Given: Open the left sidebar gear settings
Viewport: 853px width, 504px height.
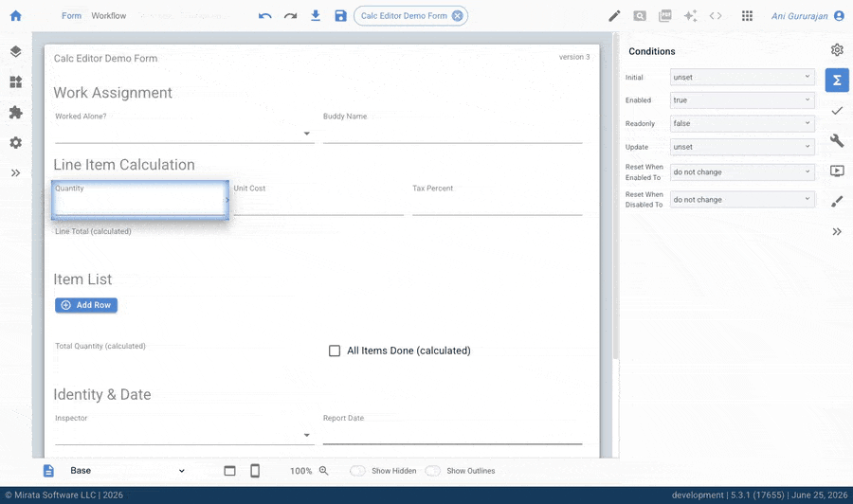Looking at the screenshot, I should (16, 142).
